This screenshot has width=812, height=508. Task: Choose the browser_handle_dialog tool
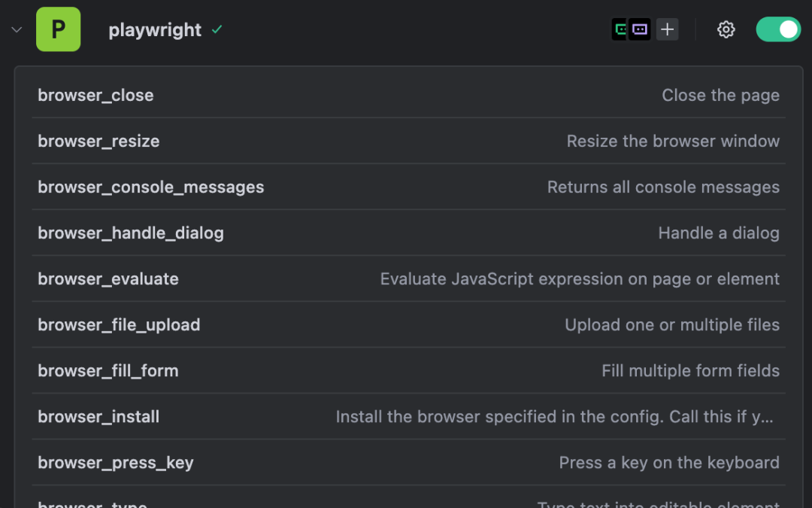coord(131,233)
